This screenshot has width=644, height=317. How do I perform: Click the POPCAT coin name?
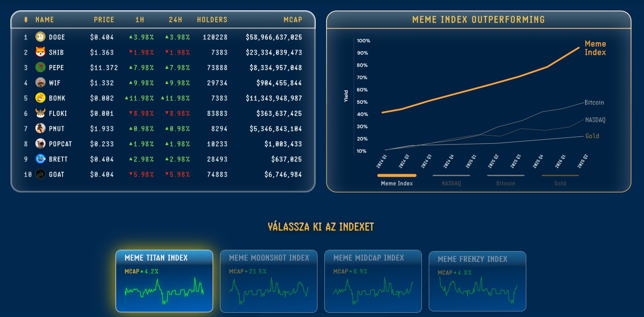click(60, 144)
